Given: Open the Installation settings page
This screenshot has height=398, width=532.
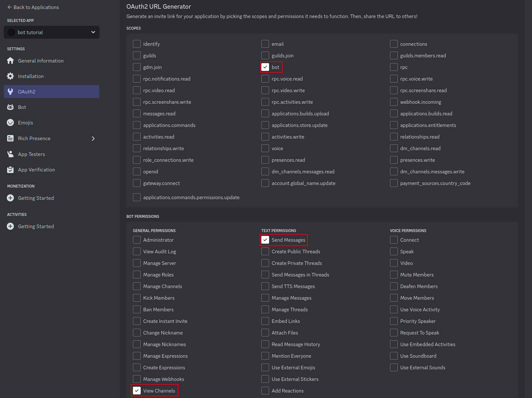Looking at the screenshot, I should tap(52, 76).
